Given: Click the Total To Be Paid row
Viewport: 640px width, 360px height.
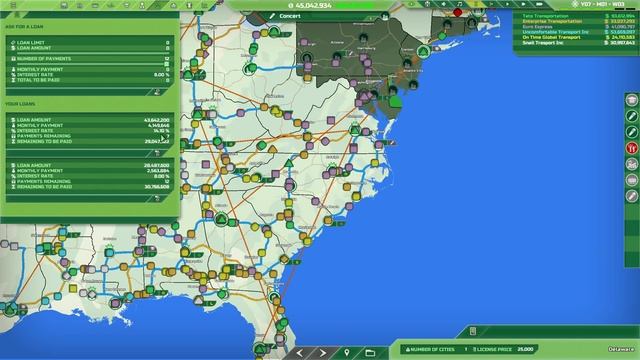Looking at the screenshot, I should 90,80.
